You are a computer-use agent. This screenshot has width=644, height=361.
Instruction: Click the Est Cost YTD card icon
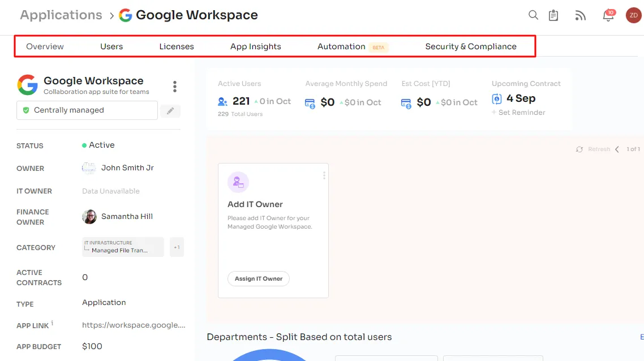[406, 103]
